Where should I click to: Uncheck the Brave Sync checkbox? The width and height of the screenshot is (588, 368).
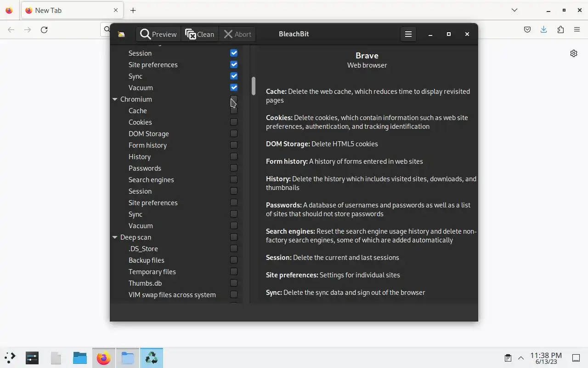tap(234, 76)
